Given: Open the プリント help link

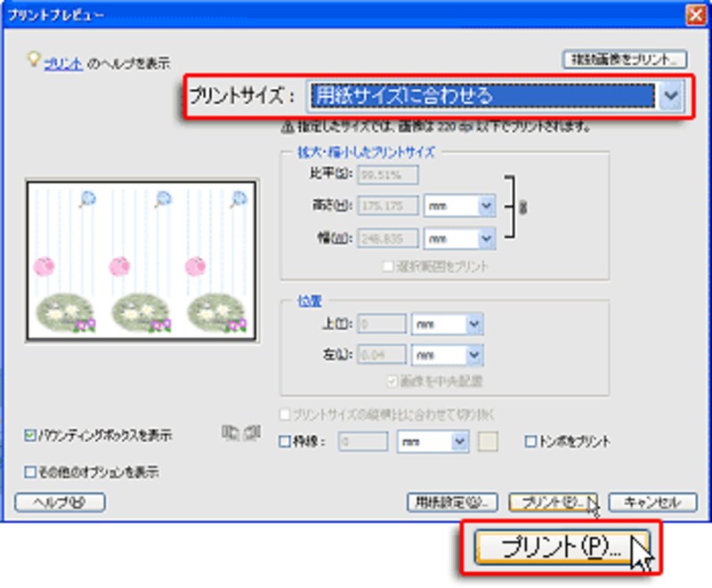Looking at the screenshot, I should pyautogui.click(x=63, y=63).
